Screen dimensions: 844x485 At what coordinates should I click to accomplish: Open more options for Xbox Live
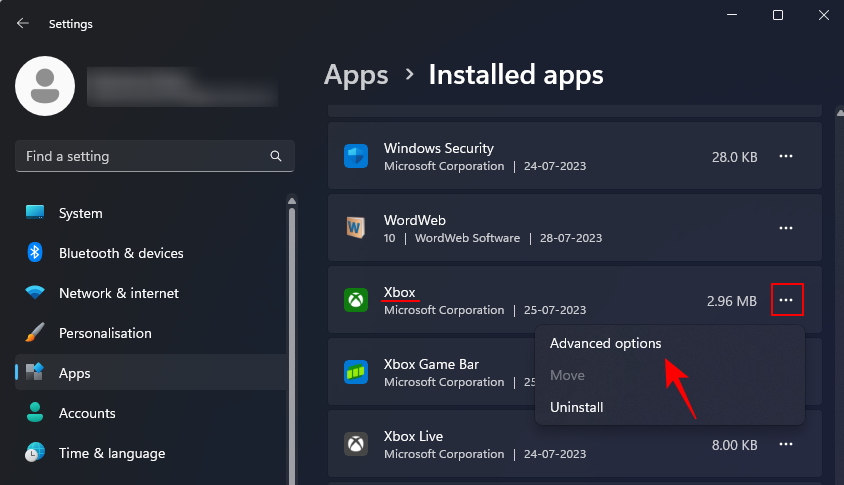pyautogui.click(x=786, y=444)
